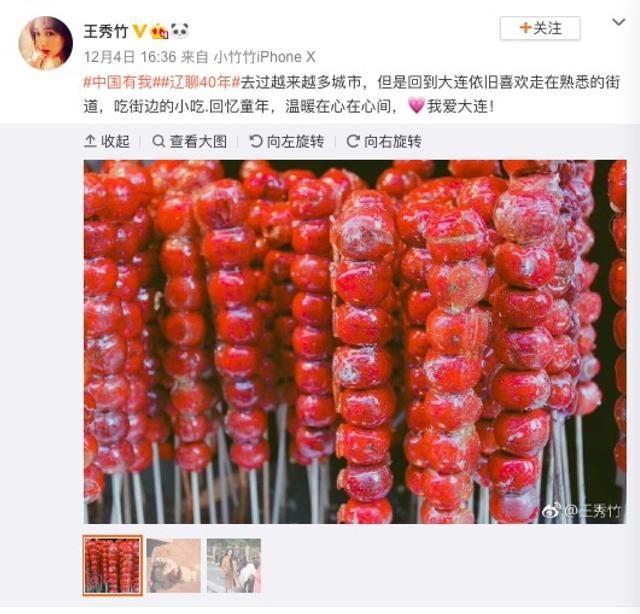Click the panda badge icon
The image size is (640, 614).
tap(179, 31)
